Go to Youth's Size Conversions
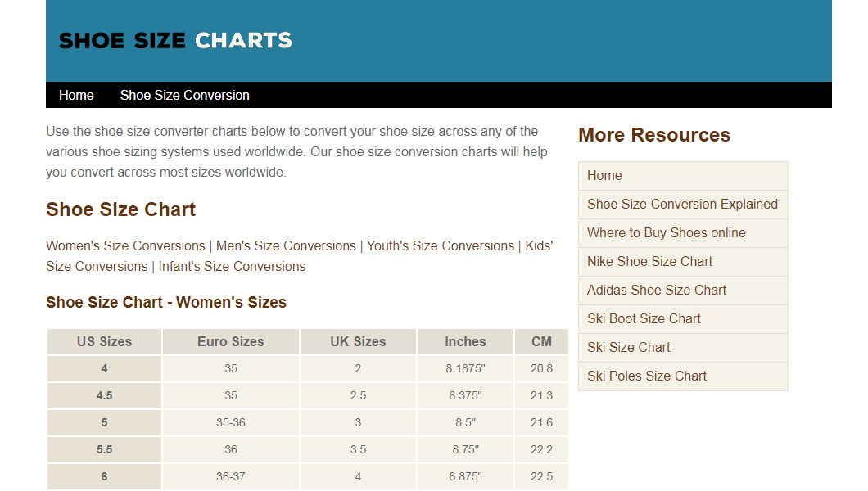Screen dimensions: 868x491 [440, 245]
